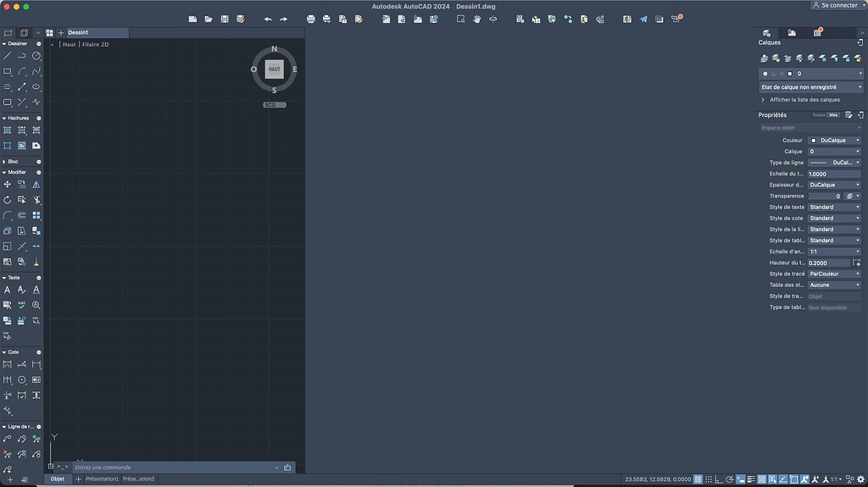The width and height of the screenshot is (868, 487).
Task: Toggle ortho mode in status bar
Action: click(x=719, y=479)
